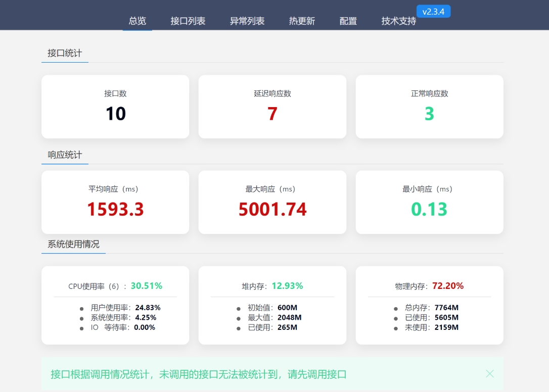Click the 最大响应 value 5001.74

click(272, 209)
